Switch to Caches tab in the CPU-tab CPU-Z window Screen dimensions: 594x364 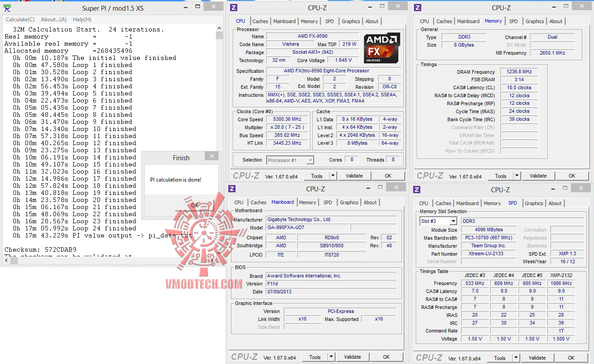[x=260, y=21]
